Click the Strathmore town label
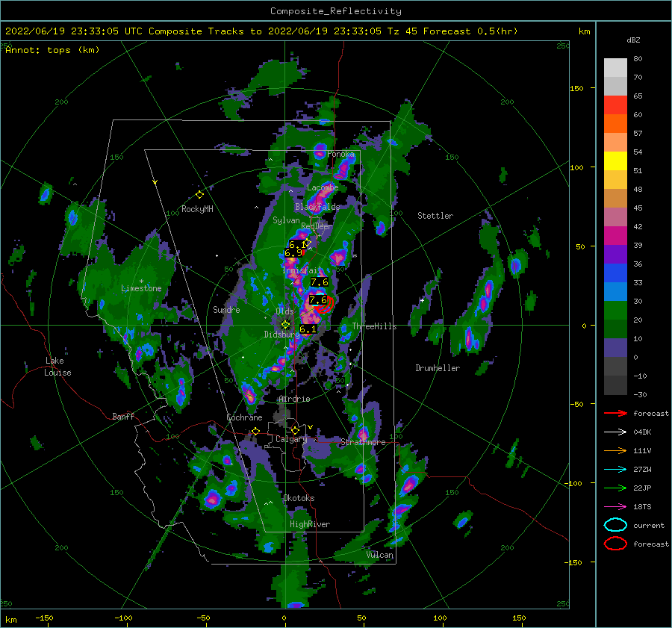 (363, 442)
